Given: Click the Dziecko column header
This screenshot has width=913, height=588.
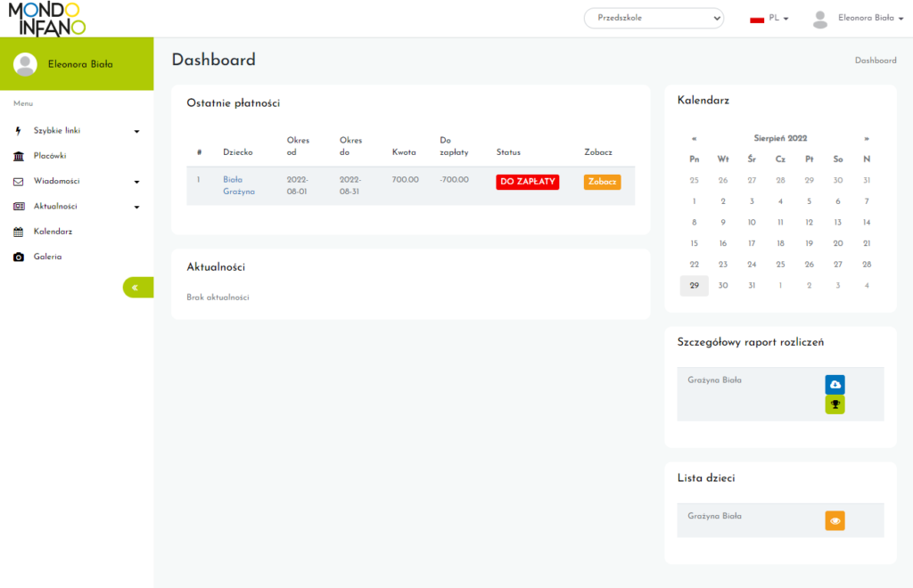Looking at the screenshot, I should [x=237, y=152].
